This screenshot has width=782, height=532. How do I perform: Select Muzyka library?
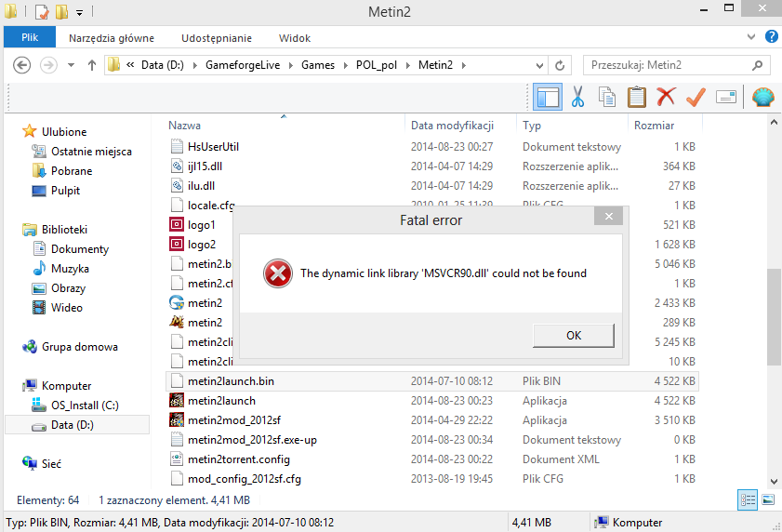point(70,269)
